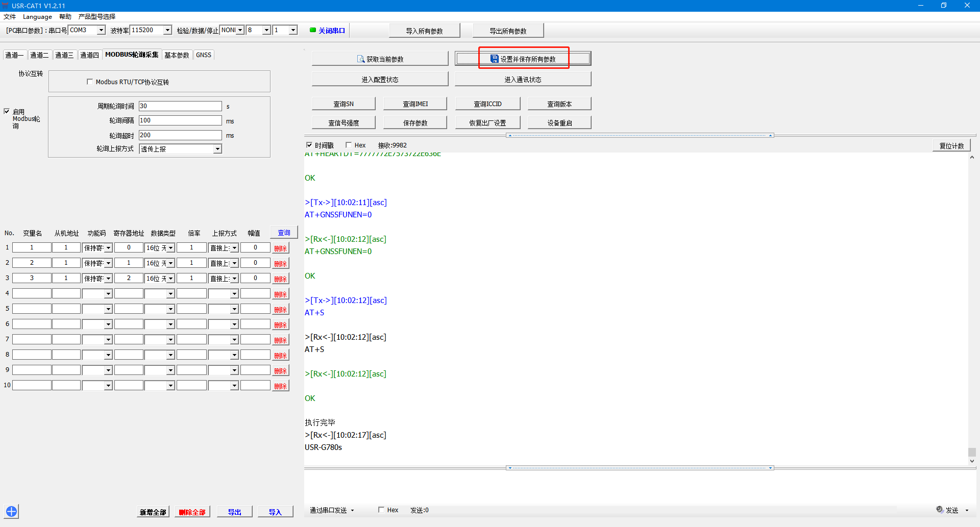Open the 产品型号选择 menu
Image resolution: width=980 pixels, height=527 pixels.
(x=96, y=16)
